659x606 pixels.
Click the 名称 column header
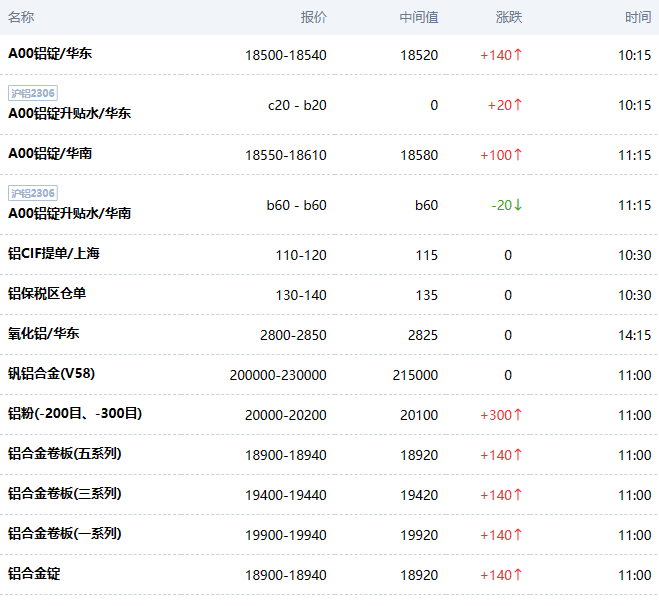click(x=21, y=17)
